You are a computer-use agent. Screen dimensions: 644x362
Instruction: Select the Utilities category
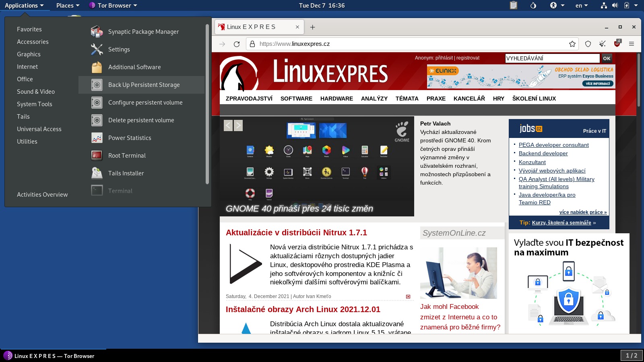27,142
